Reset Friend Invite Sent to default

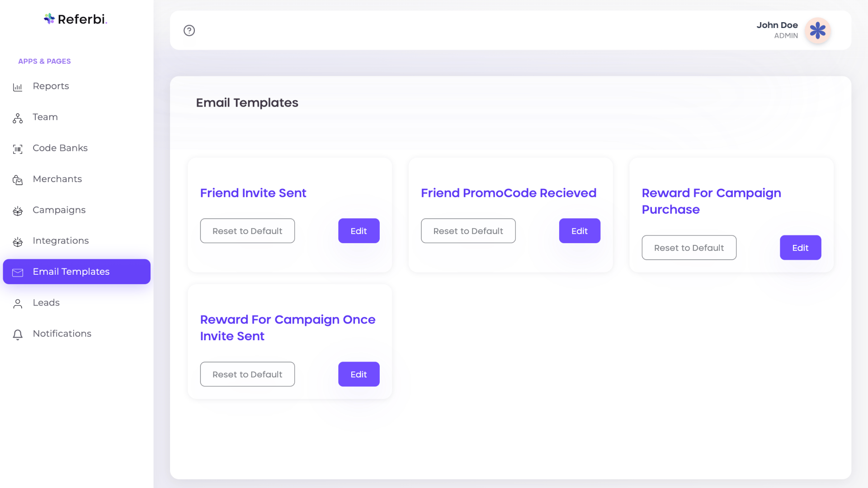[x=247, y=231]
